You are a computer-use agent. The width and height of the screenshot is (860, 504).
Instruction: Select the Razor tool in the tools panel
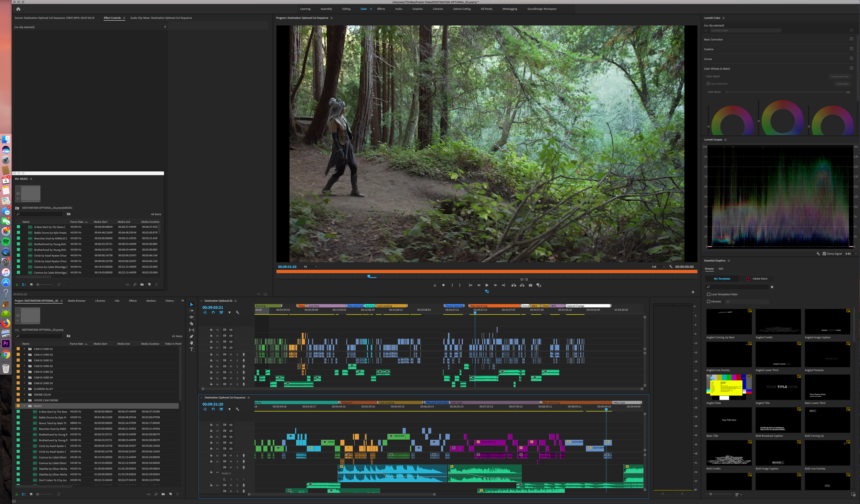click(192, 324)
